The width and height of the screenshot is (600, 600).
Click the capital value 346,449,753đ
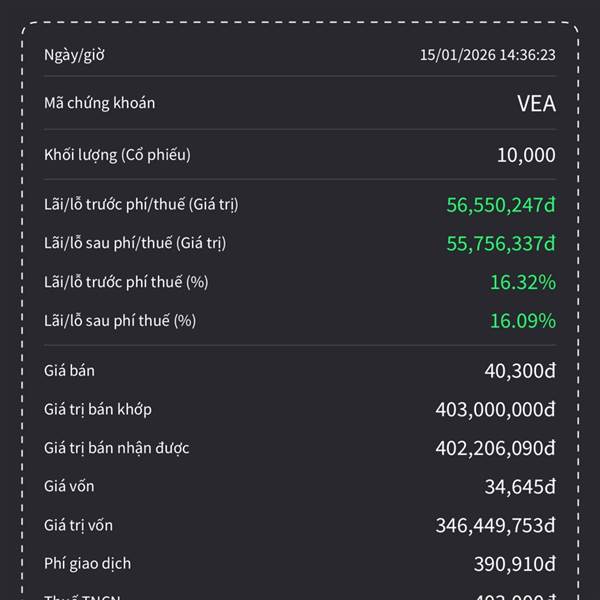point(495,525)
